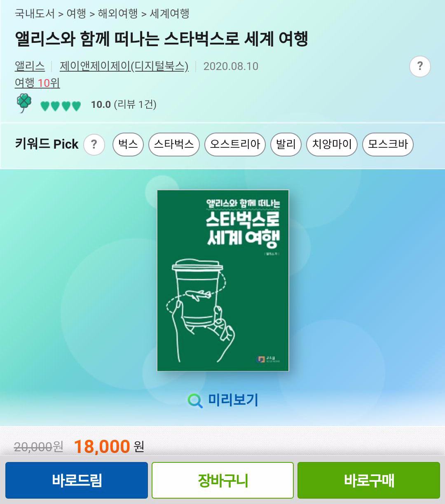Click the green heart rating icons

(61, 106)
